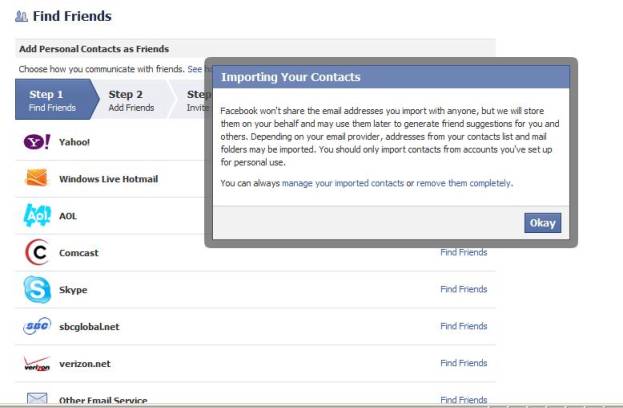Click the Yahoo! logo icon
The width and height of the screenshot is (623, 408).
coord(37,141)
